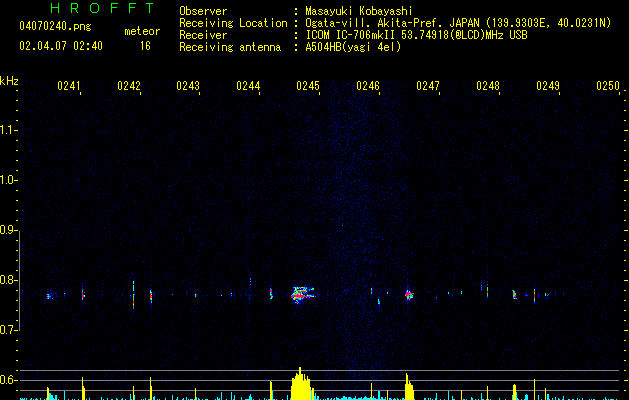
Task: Click the tallest yellow intensity peak at bottom
Action: (x=300, y=383)
